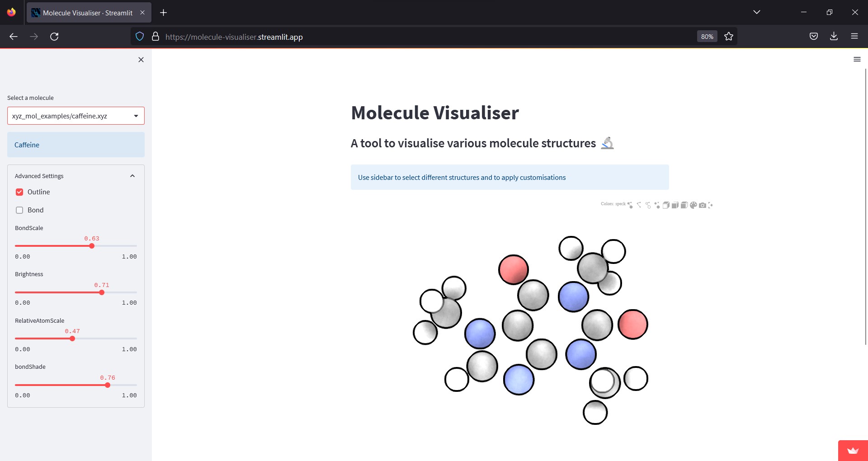This screenshot has width=868, height=461.
Task: Select the dots-only atom view icon
Action: [x=657, y=205]
